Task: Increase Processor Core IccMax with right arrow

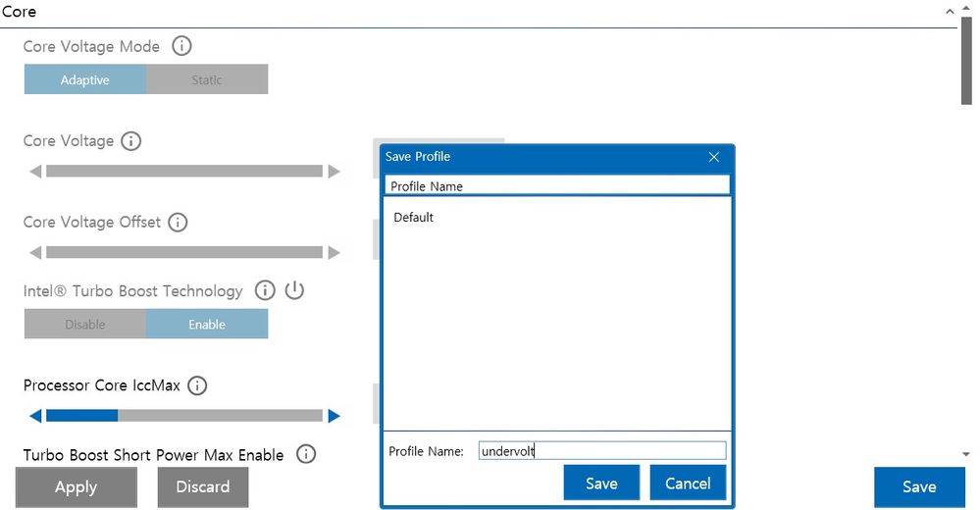Action: click(334, 416)
